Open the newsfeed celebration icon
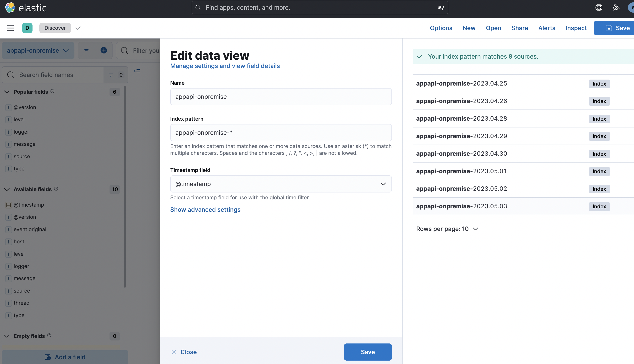Screen dimensions: 634x364 [616, 7]
